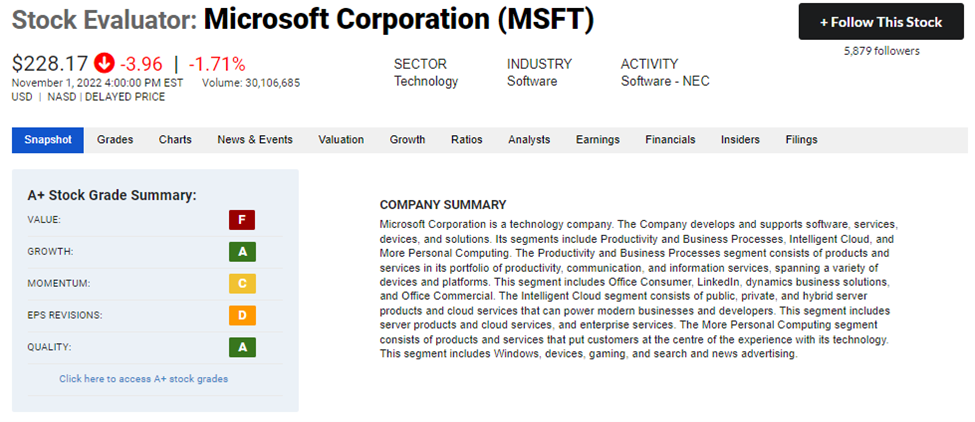Open the Analysts tab
975x422 pixels.
click(x=529, y=140)
